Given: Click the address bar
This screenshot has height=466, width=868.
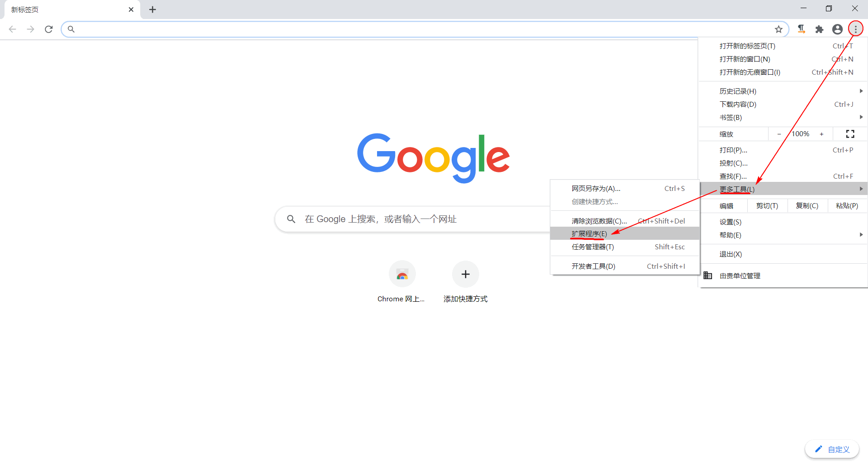Looking at the screenshot, I should click(425, 29).
